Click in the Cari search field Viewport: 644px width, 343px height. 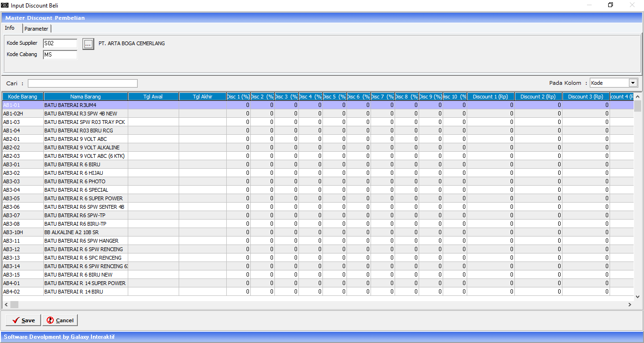tap(83, 83)
